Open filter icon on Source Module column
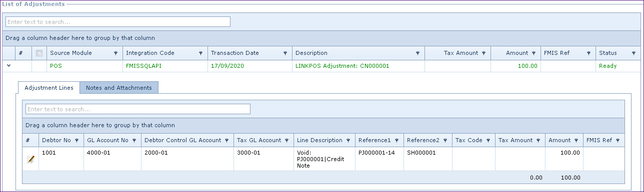 click(x=115, y=53)
